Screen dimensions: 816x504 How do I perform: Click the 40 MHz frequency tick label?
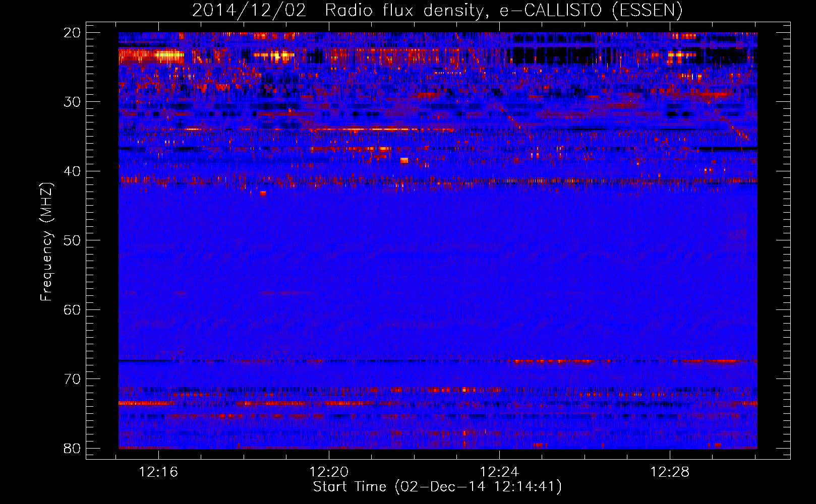72,171
